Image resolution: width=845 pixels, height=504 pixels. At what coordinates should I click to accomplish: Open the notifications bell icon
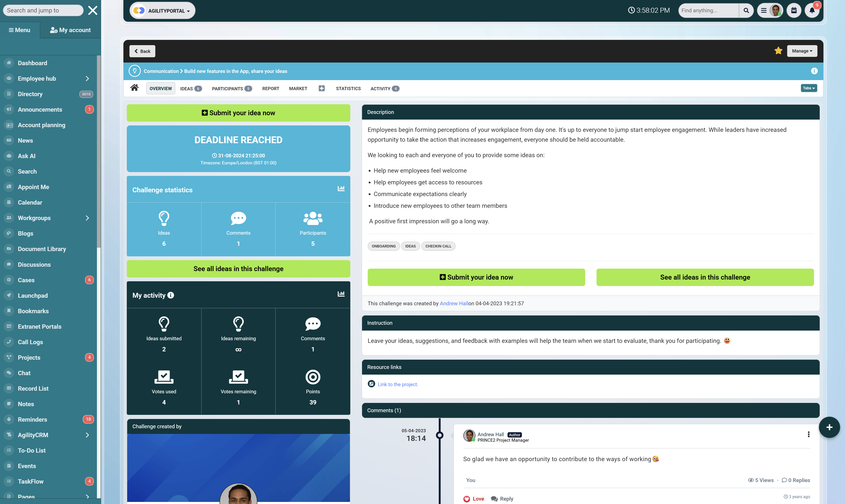[812, 11]
